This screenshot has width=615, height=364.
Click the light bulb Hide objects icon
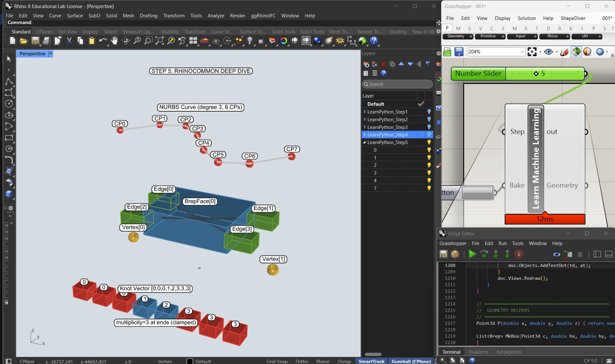pos(250,41)
